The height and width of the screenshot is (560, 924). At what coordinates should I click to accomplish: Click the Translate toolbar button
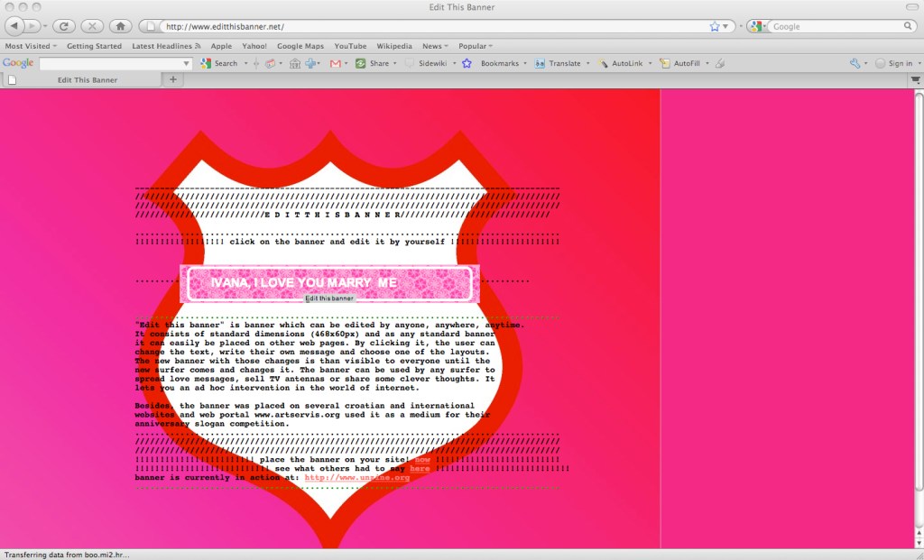pyautogui.click(x=558, y=63)
